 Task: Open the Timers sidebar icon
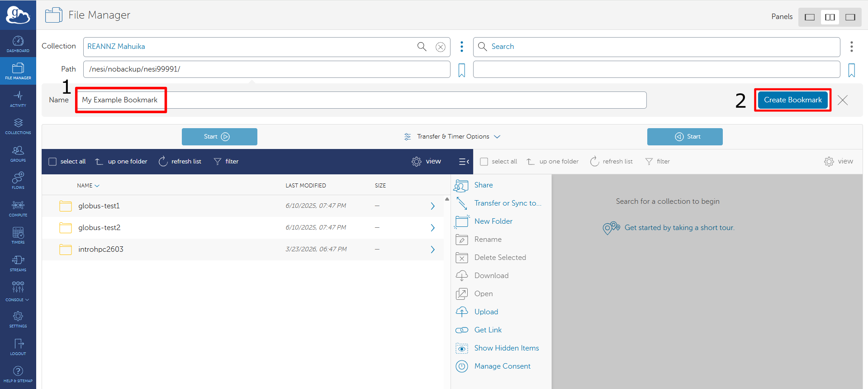(18, 235)
